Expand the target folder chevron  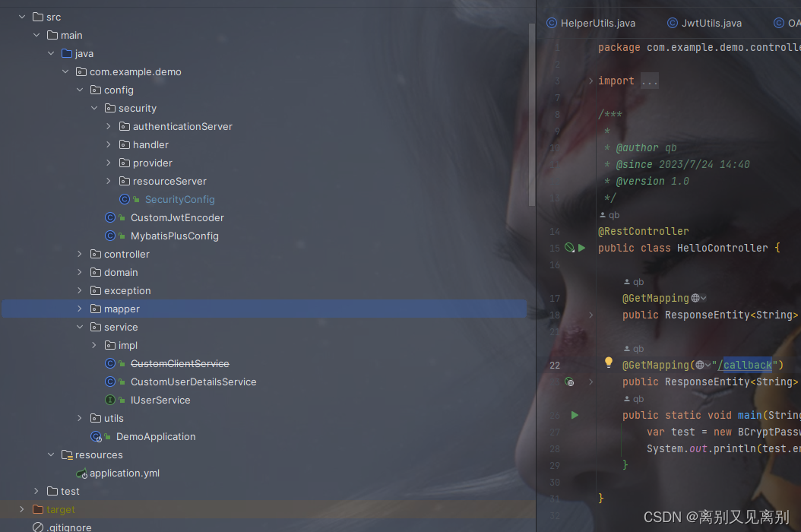pos(22,509)
